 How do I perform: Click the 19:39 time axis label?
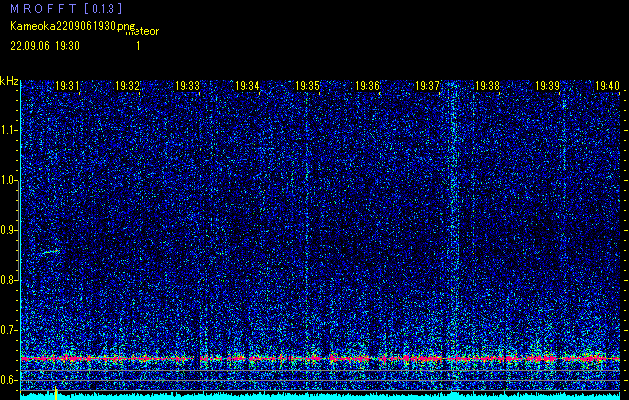[548, 86]
